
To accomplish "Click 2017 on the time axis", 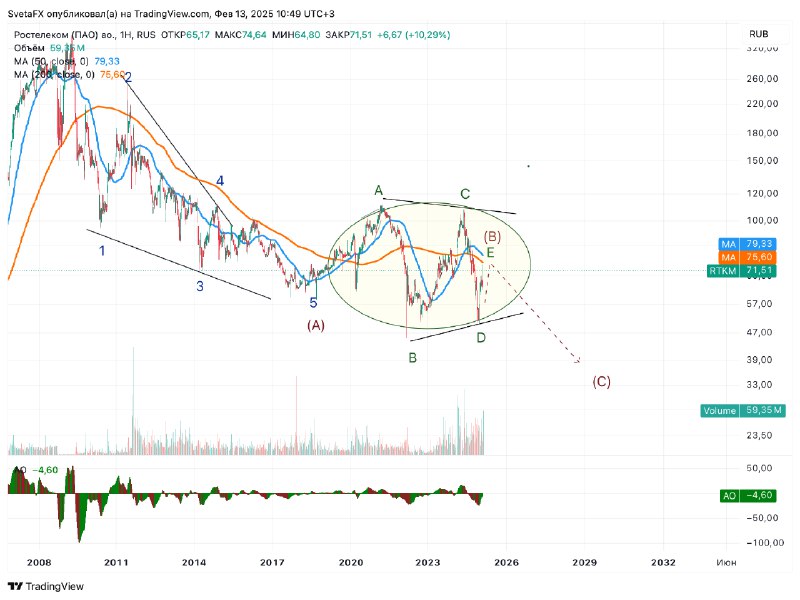I will tap(272, 563).
